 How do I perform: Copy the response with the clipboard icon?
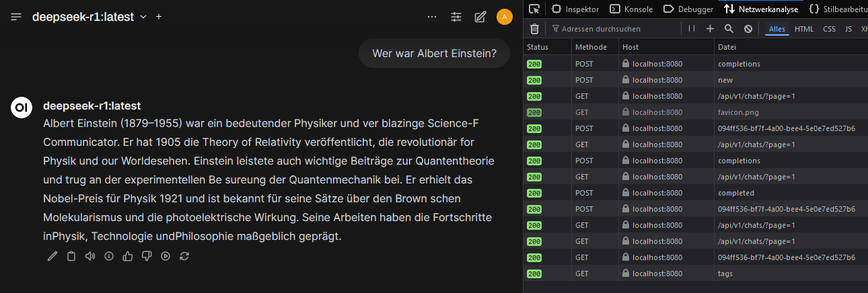tap(71, 256)
